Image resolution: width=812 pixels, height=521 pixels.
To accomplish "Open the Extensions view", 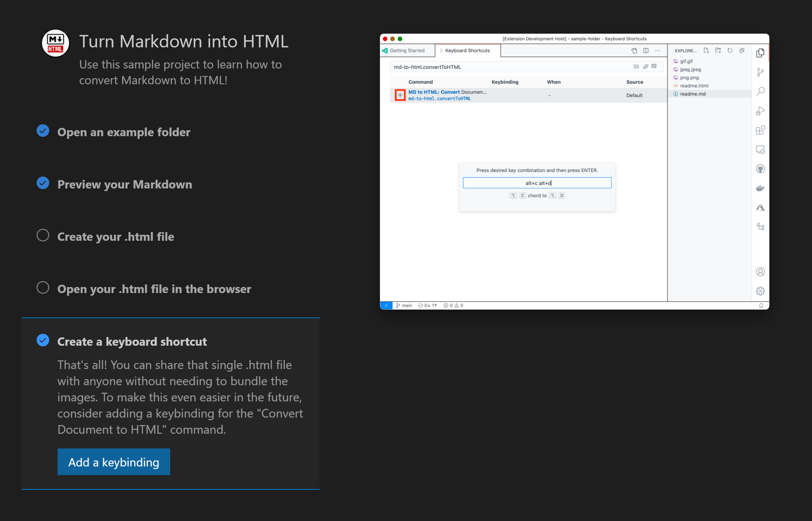I will tap(760, 131).
